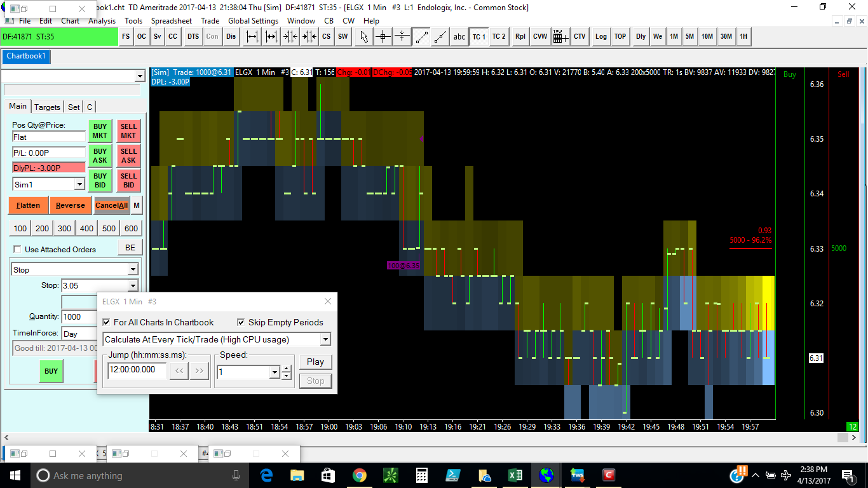Click the Reverse button

pos(70,205)
